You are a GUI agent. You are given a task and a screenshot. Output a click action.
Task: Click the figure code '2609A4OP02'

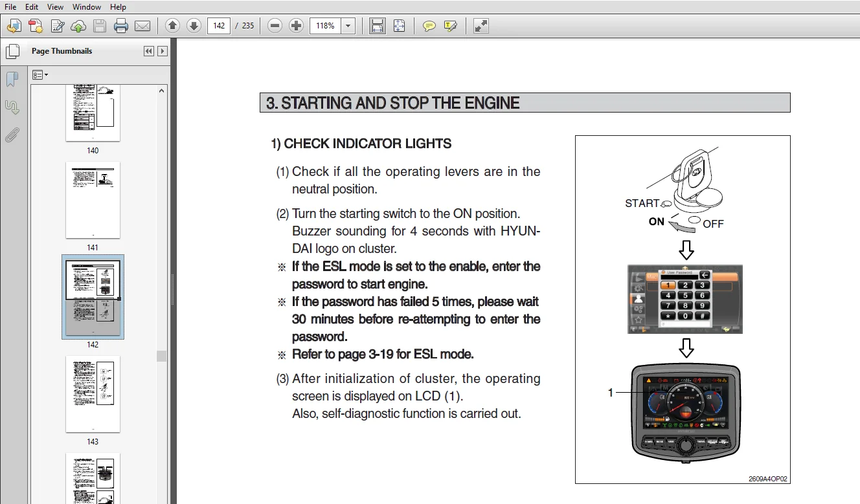(768, 479)
